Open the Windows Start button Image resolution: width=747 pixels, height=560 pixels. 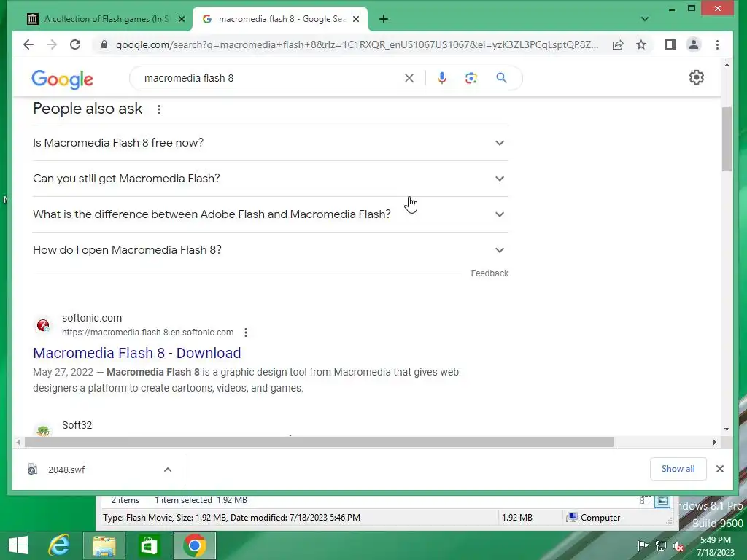point(18,545)
